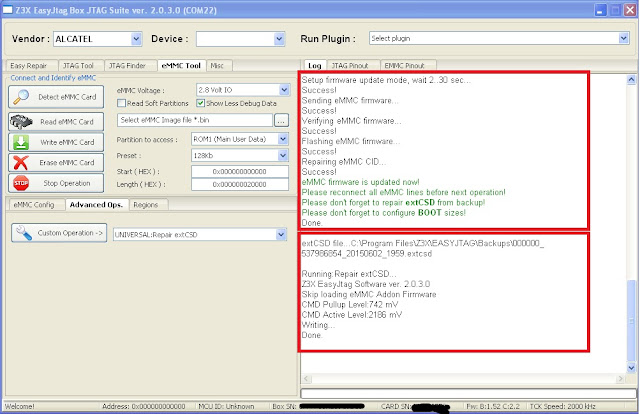The image size is (640, 414).
Task: Minimize the Z3X EasyJtag window
Action: [600, 10]
